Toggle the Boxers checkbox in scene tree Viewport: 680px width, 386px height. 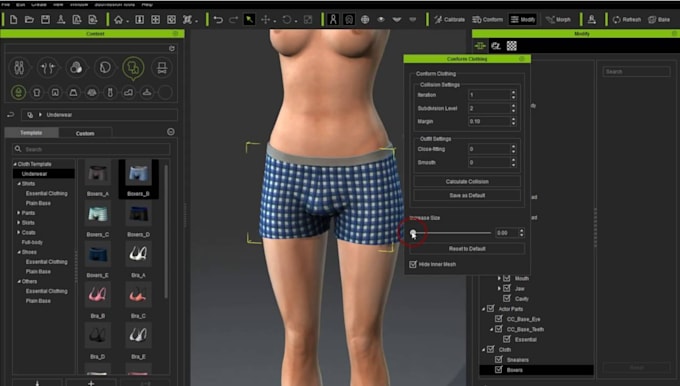[499, 370]
